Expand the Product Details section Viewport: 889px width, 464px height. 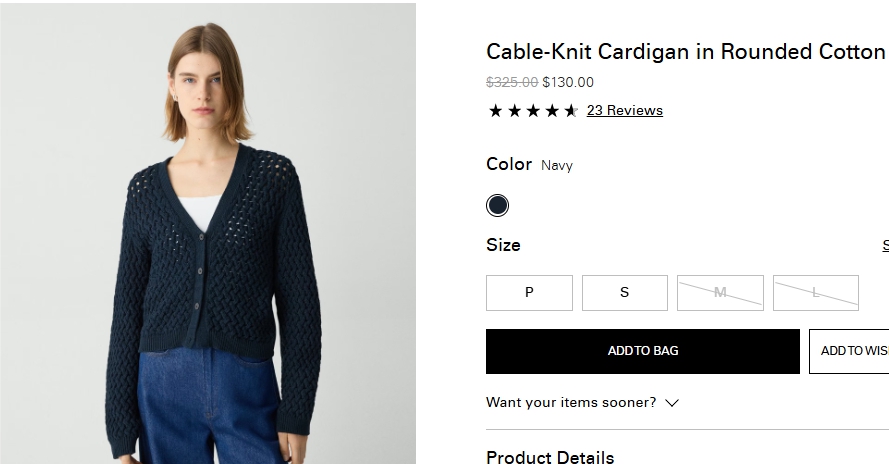[x=550, y=457]
